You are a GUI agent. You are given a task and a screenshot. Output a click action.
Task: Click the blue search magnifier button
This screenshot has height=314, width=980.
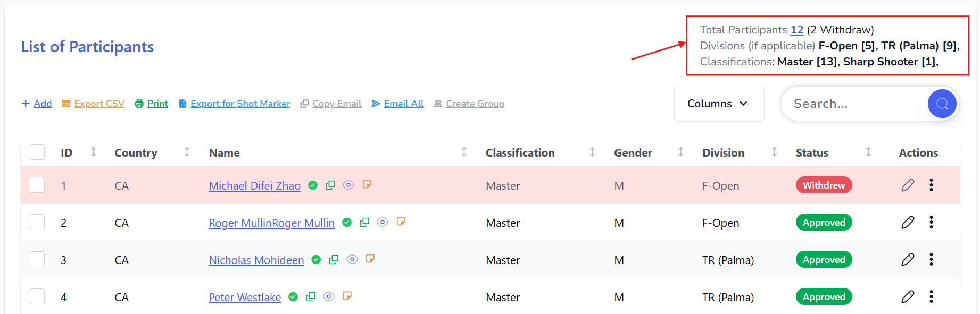942,104
